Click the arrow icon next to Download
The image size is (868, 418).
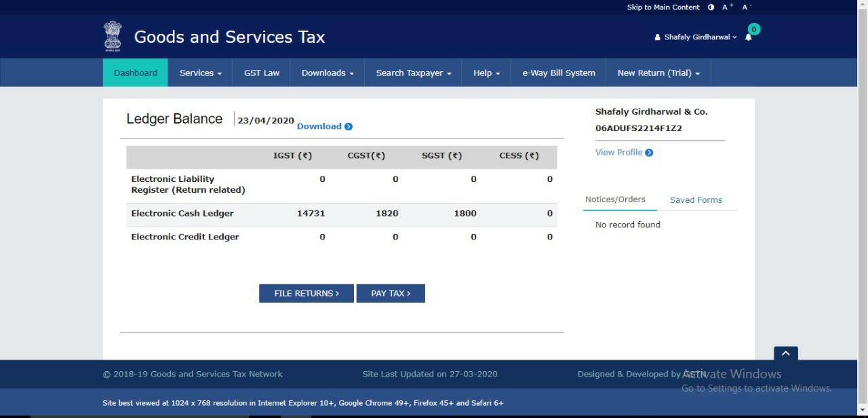pyautogui.click(x=349, y=126)
